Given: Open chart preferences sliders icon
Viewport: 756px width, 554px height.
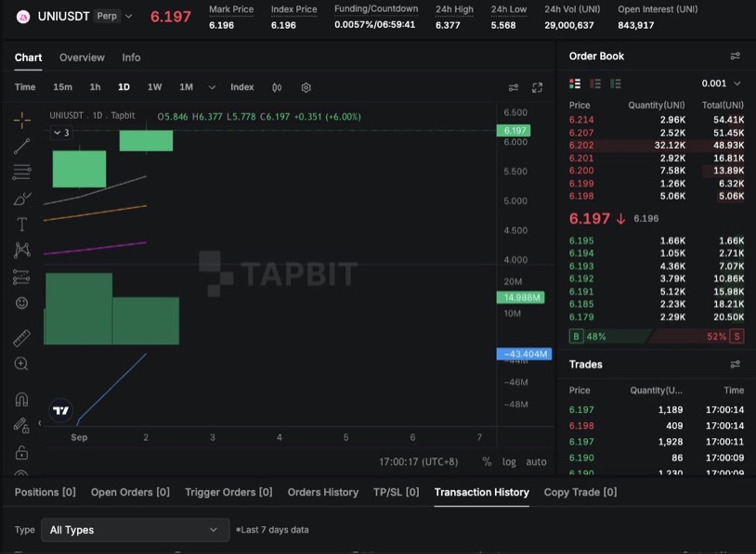Looking at the screenshot, I should pyautogui.click(x=514, y=87).
